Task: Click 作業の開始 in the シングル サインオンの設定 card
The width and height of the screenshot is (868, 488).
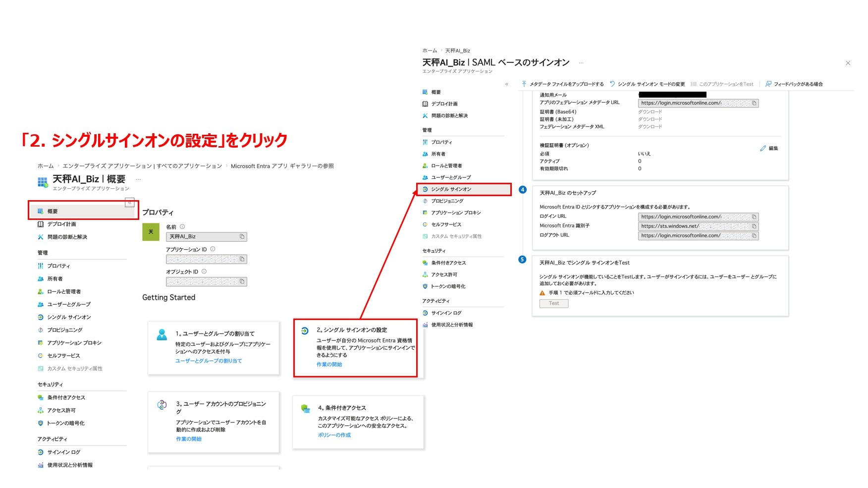Action: (x=329, y=364)
